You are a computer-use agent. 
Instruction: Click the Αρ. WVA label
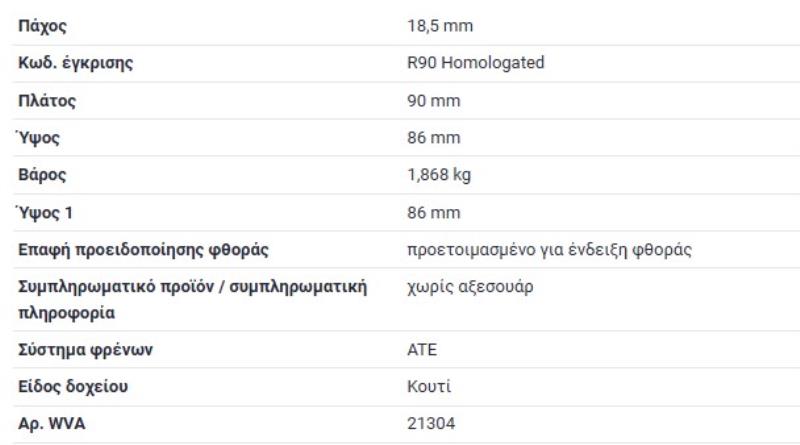pyautogui.click(x=52, y=424)
